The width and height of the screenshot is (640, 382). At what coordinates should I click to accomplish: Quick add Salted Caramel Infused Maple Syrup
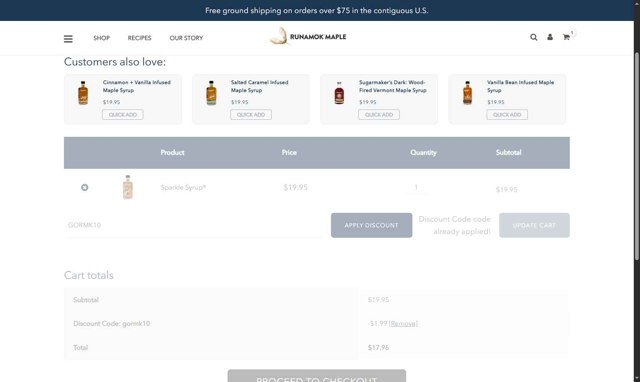tap(251, 115)
